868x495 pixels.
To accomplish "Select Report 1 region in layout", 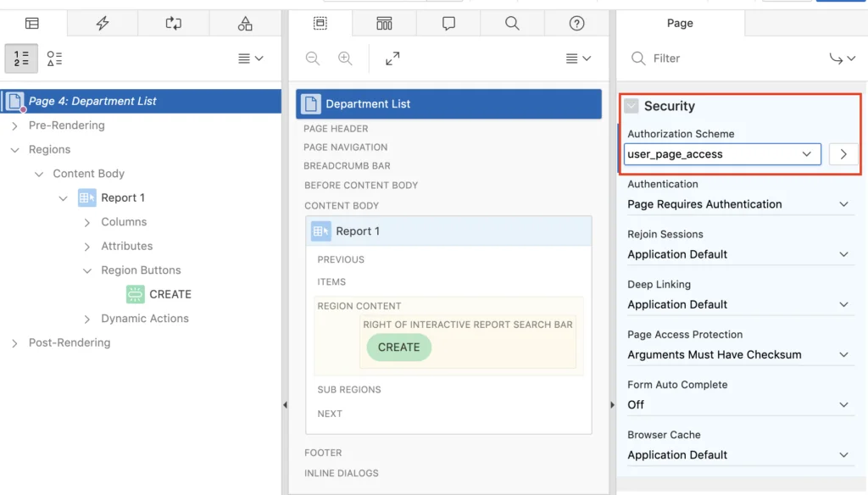I will click(x=448, y=231).
